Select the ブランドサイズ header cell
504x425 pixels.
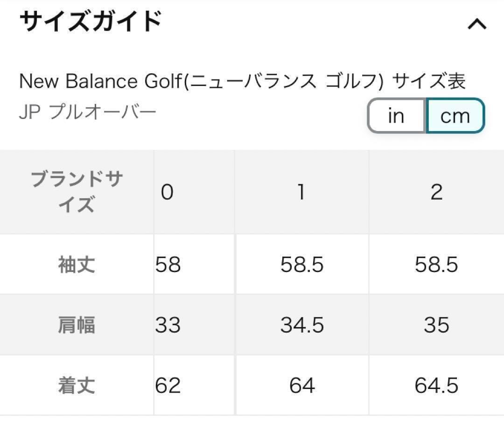tap(77, 192)
